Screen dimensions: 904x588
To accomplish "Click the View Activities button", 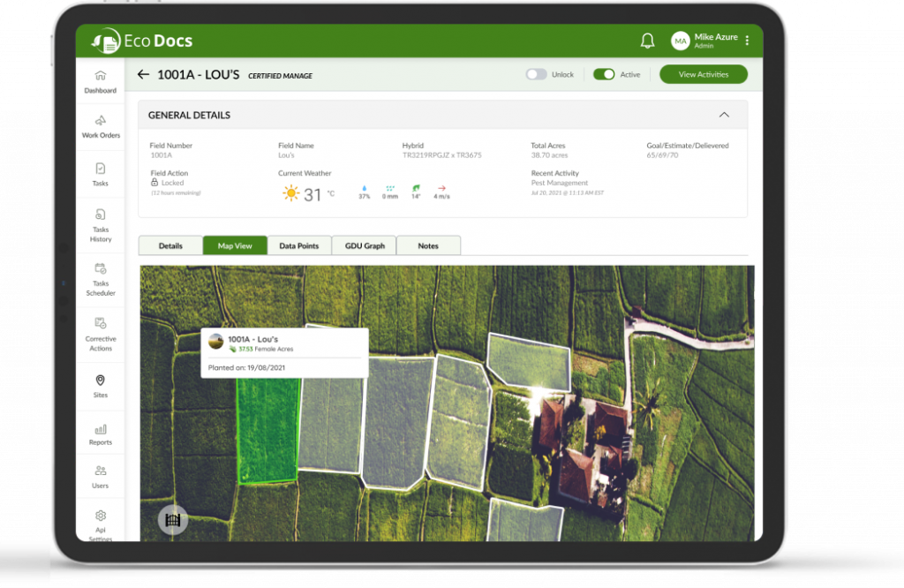I will pos(703,74).
